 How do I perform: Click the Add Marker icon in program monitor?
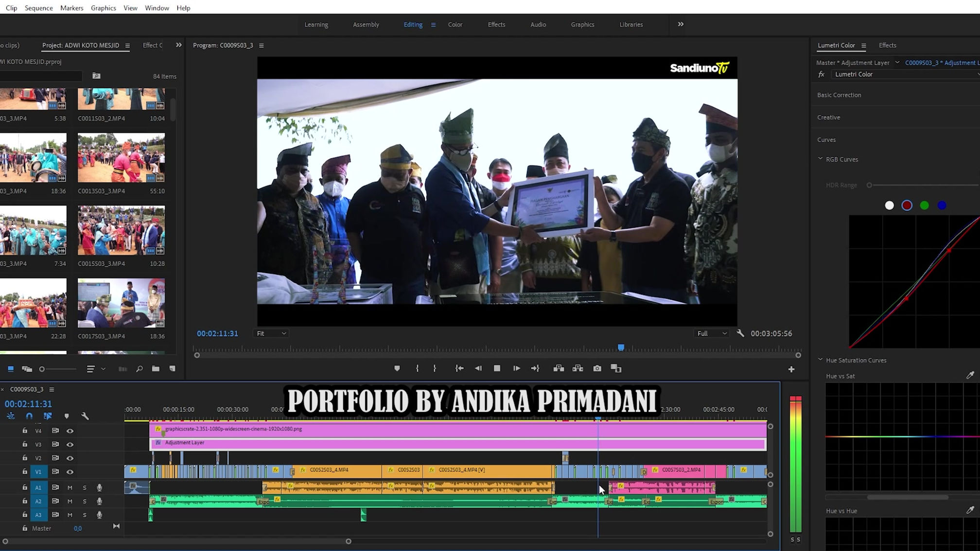click(x=397, y=369)
